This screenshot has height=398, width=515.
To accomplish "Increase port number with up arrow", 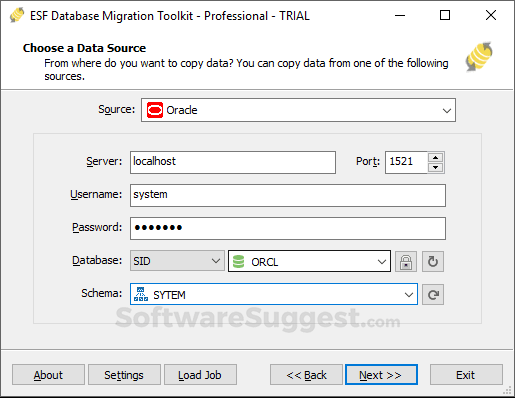I will tap(435, 157).
